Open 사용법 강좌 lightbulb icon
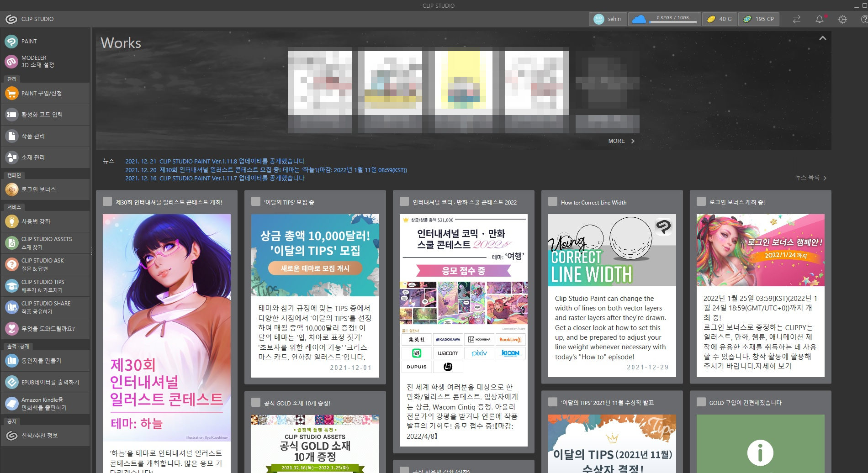 click(11, 221)
